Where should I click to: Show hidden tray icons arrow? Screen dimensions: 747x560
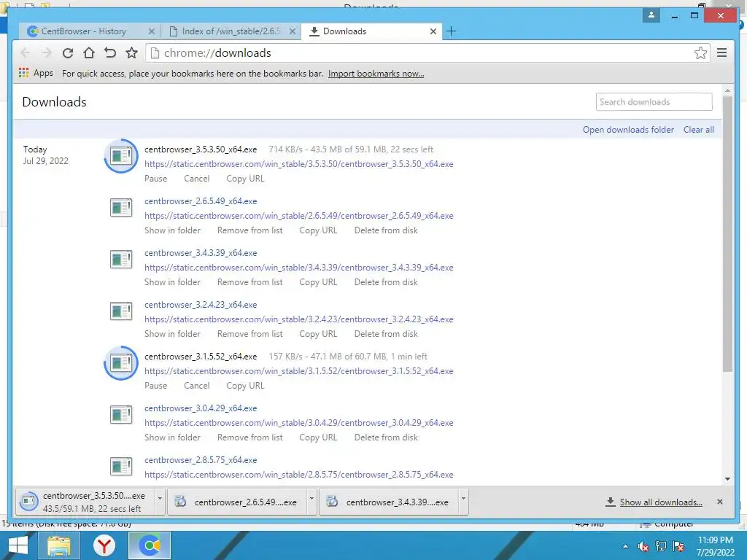pos(625,546)
